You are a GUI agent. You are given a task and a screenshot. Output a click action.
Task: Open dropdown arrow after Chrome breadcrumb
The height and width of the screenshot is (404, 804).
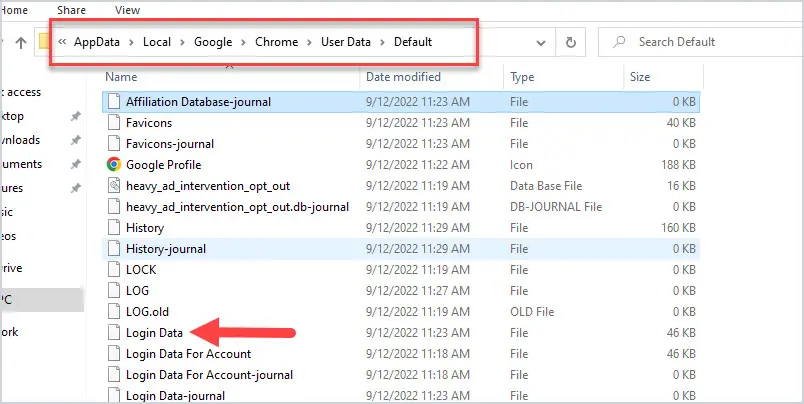[310, 43]
